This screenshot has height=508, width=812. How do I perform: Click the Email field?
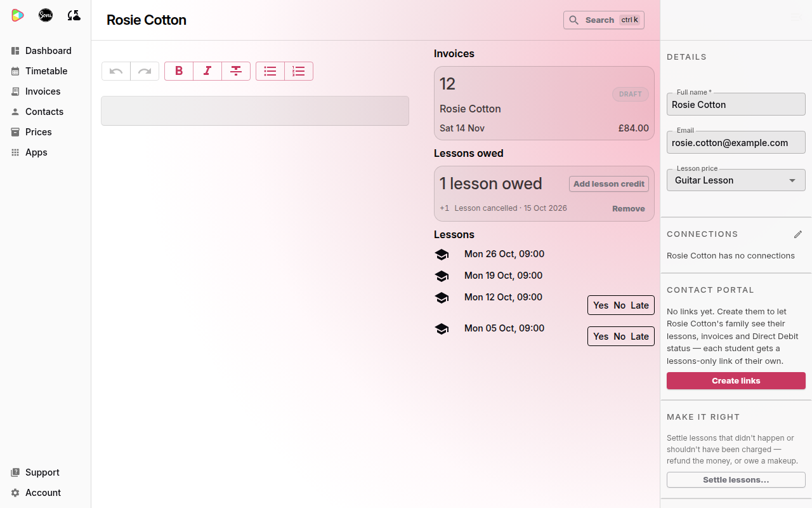[736, 143]
